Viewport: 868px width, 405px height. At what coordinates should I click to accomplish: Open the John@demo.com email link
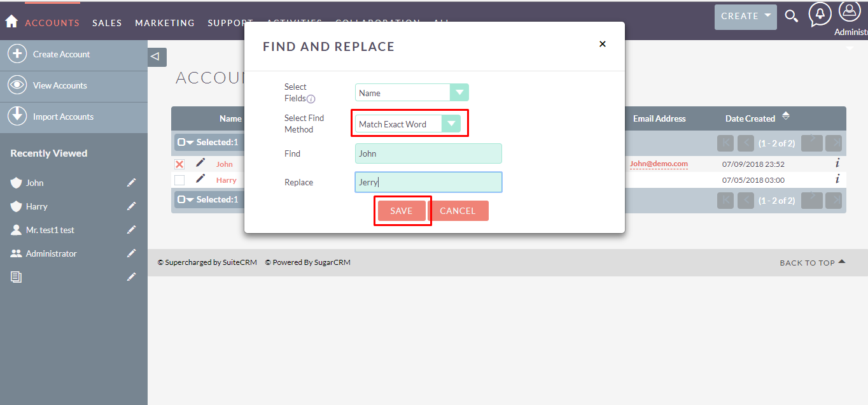tap(658, 164)
